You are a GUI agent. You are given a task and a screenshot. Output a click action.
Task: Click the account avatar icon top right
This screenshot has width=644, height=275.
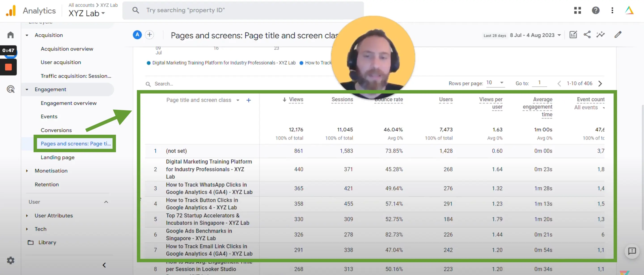(x=629, y=10)
